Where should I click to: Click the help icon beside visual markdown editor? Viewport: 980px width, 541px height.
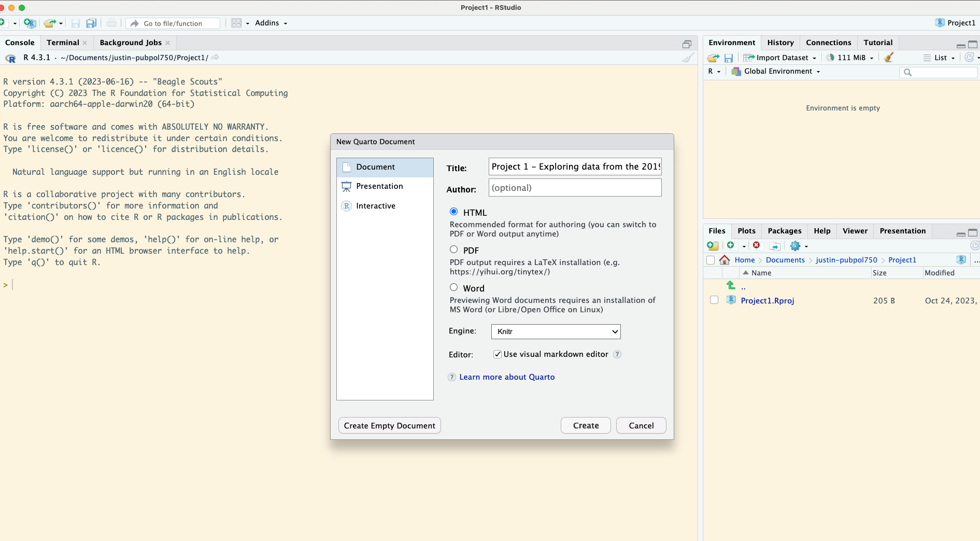[617, 354]
